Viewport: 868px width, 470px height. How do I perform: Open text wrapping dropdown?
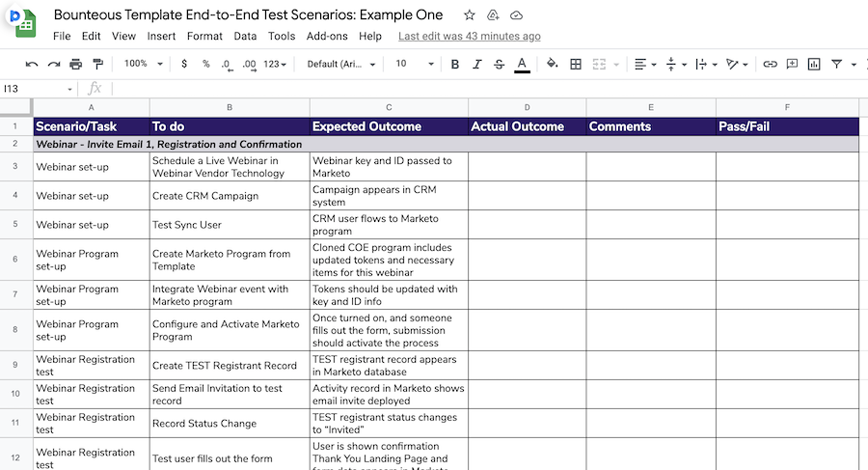tap(706, 65)
